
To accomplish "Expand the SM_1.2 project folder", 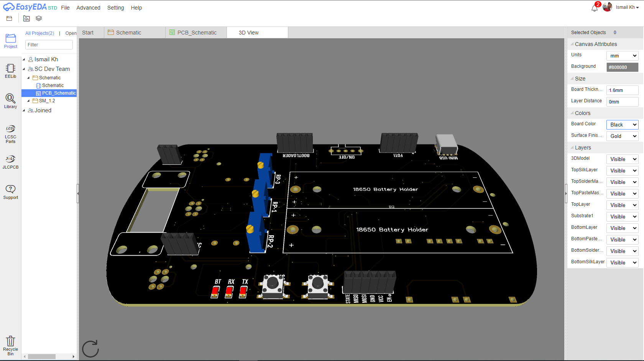I will pyautogui.click(x=28, y=100).
